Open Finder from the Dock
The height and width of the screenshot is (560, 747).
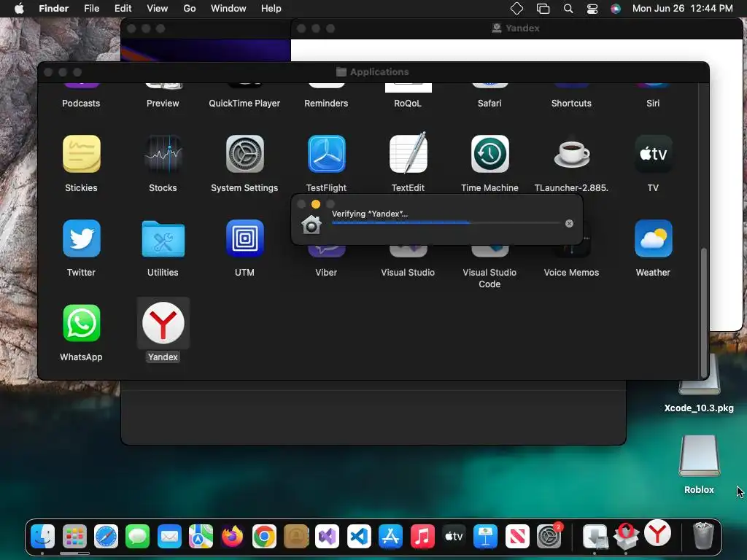pos(42,537)
